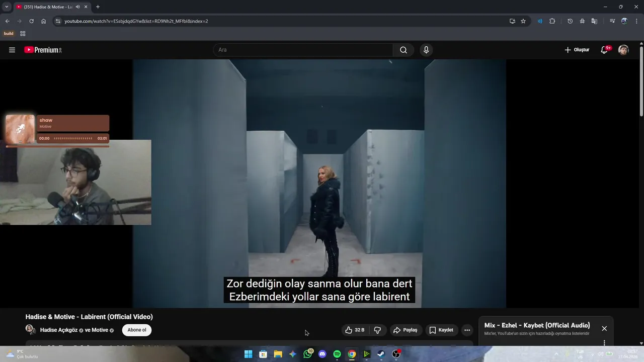Reload the current page
Screen dimensions: 644x362
tap(31, 21)
